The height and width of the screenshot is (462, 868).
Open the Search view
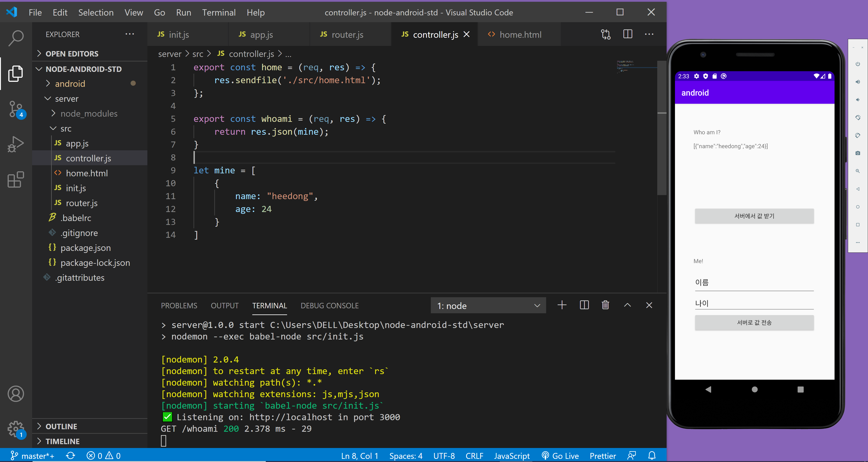point(16,38)
